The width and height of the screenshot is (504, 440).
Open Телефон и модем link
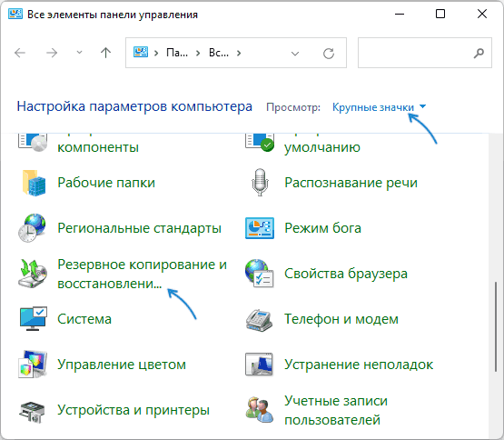coord(341,319)
